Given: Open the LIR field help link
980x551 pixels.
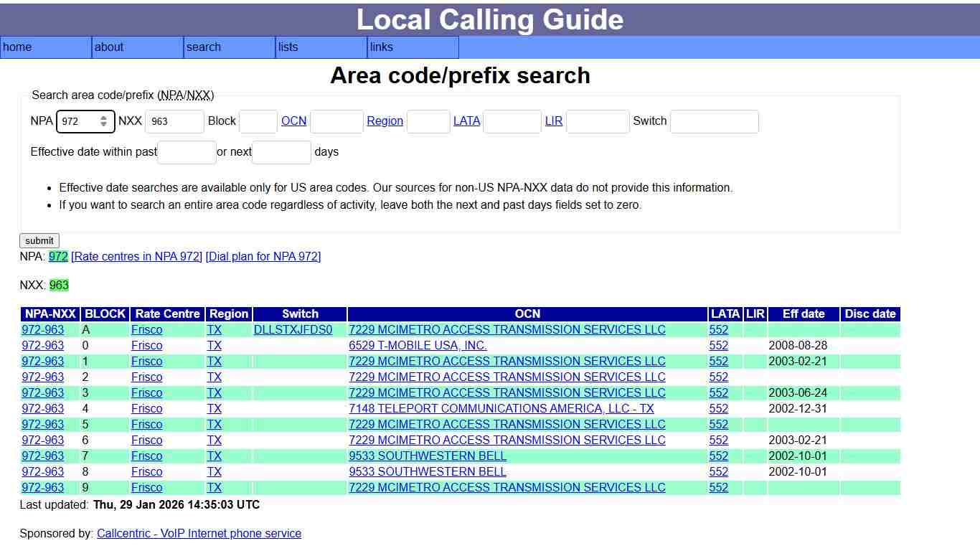Looking at the screenshot, I should (553, 121).
